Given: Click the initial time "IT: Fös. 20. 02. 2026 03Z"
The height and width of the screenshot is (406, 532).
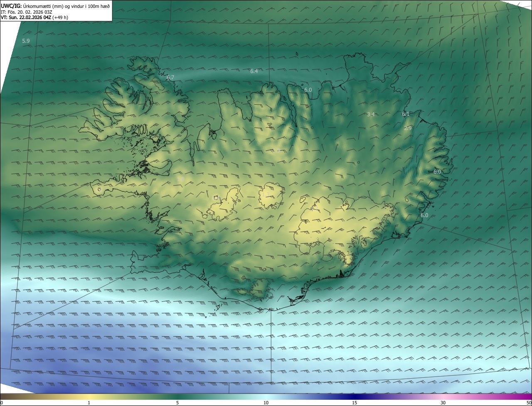Looking at the screenshot, I should pos(27,12).
